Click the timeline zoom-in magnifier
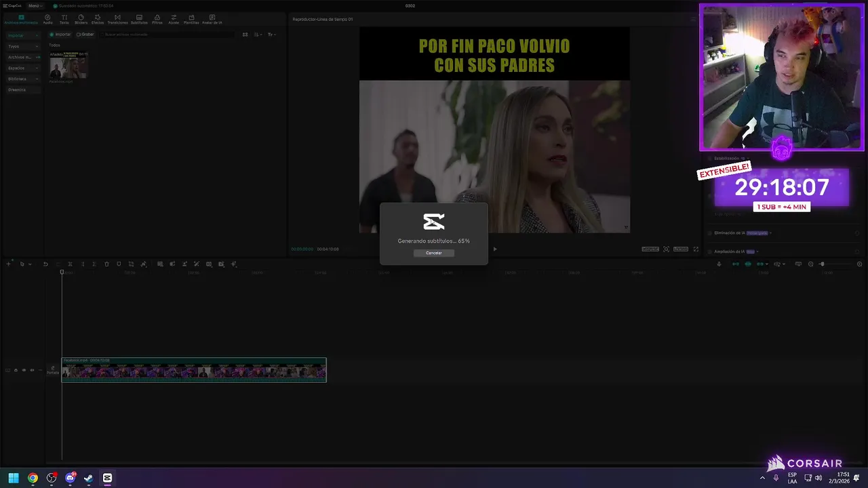Viewport: 868px width, 488px height. point(859,264)
